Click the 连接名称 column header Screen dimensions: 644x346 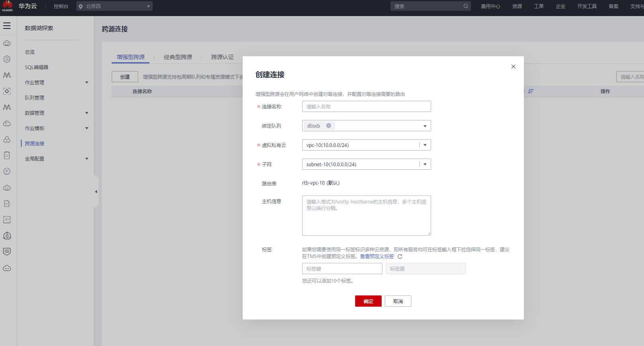coord(142,91)
